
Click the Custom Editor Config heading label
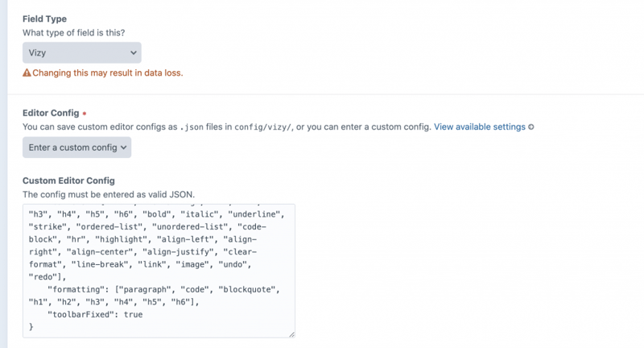[x=68, y=180]
